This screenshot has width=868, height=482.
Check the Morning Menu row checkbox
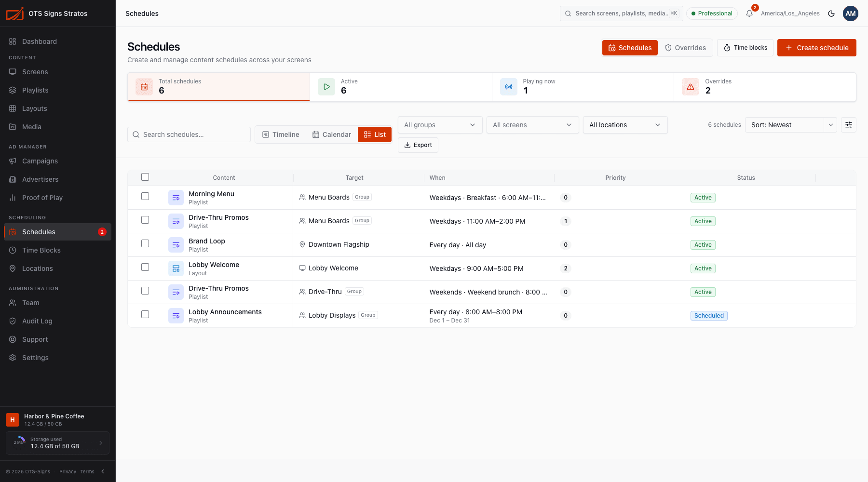coord(145,196)
